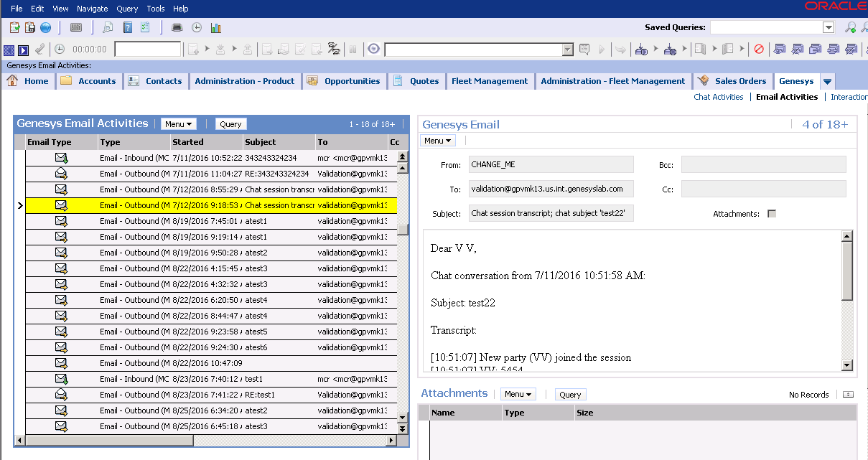
Task: Click the Query button in Attachments panel
Action: pyautogui.click(x=570, y=394)
